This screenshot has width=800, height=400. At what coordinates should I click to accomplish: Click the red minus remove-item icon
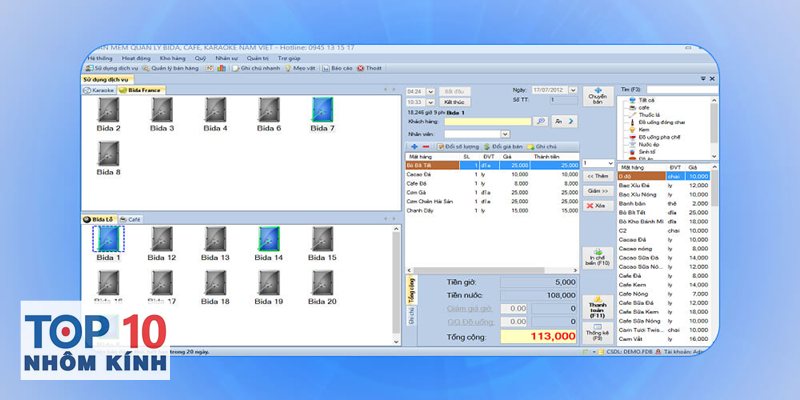(x=426, y=147)
